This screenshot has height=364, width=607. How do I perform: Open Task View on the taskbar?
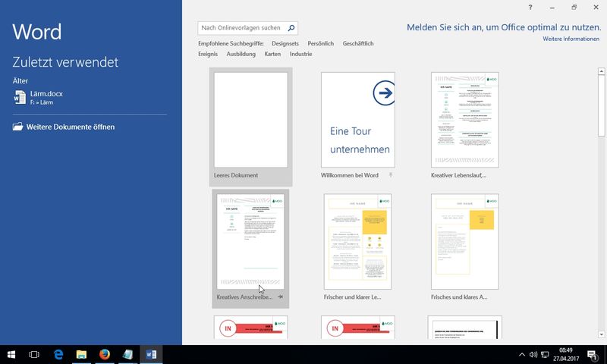pyautogui.click(x=34, y=354)
